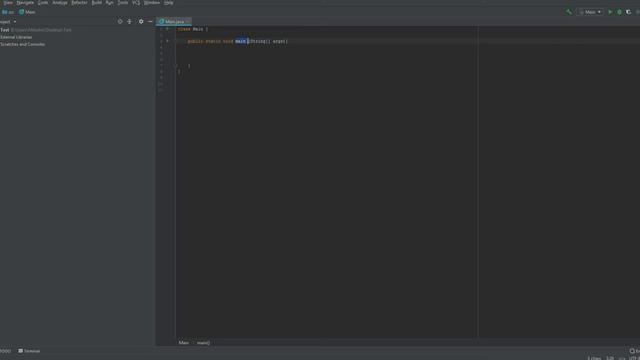Viewport: 640px width, 360px height.
Task: Open the Terminal tool window
Action: point(29,351)
